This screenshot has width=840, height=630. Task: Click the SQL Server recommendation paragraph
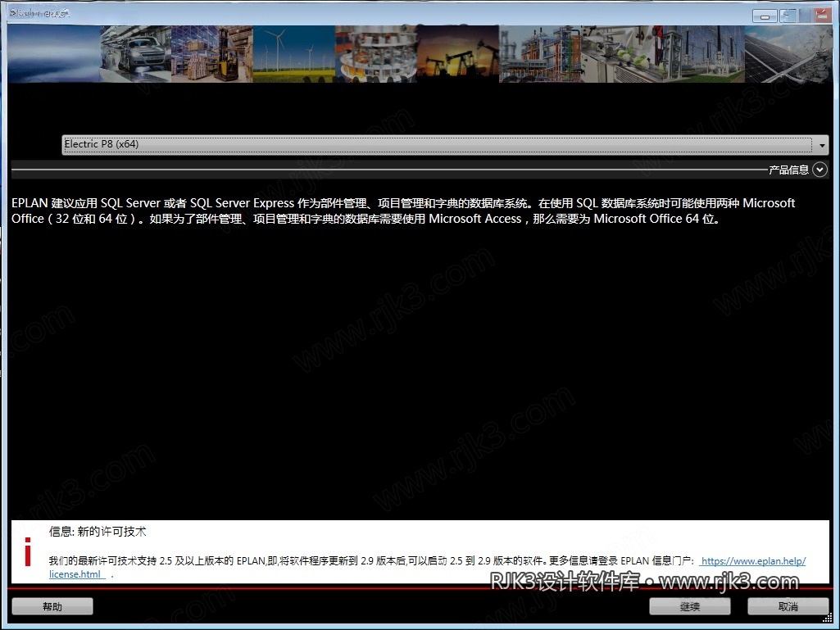pyautogui.click(x=403, y=211)
